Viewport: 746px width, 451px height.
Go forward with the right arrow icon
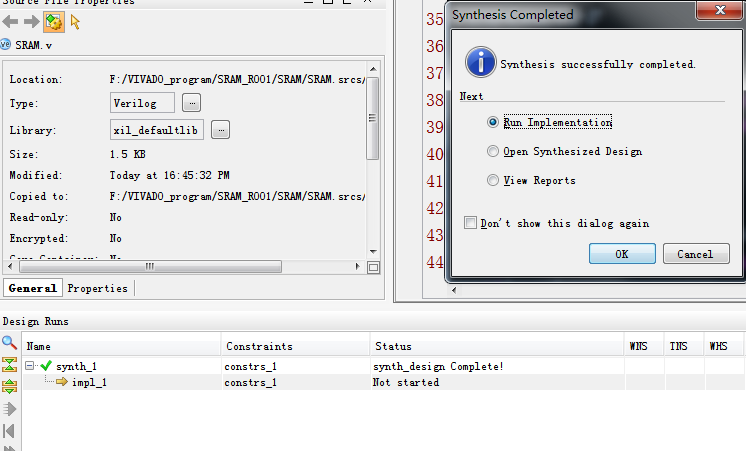pyautogui.click(x=31, y=22)
